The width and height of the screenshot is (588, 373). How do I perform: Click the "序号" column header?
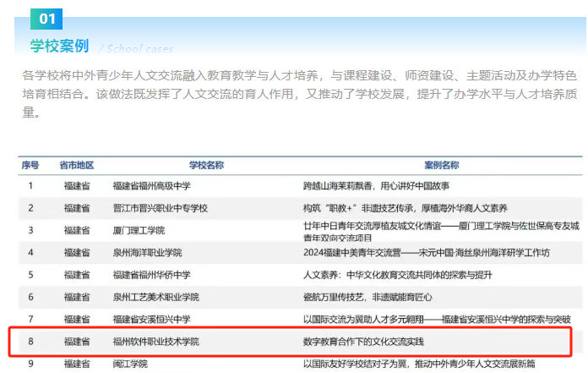pyautogui.click(x=30, y=165)
